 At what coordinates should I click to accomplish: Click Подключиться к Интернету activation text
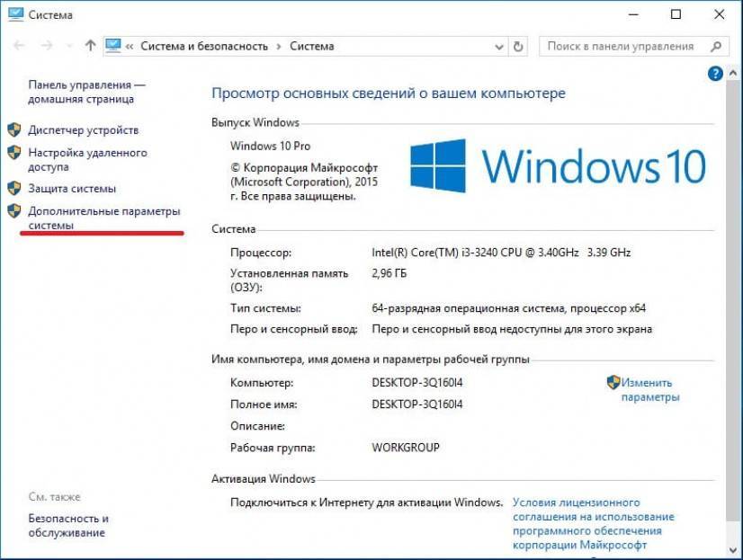[366, 502]
